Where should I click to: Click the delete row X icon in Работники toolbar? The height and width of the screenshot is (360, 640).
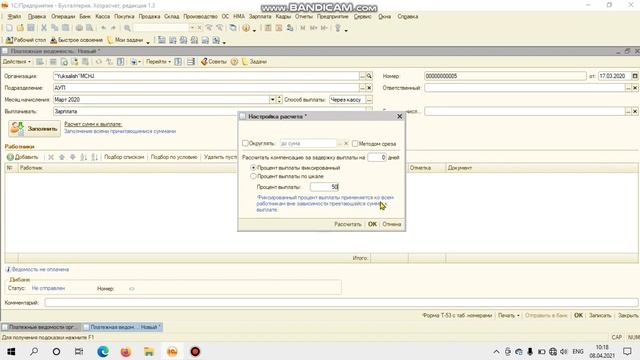51,157
